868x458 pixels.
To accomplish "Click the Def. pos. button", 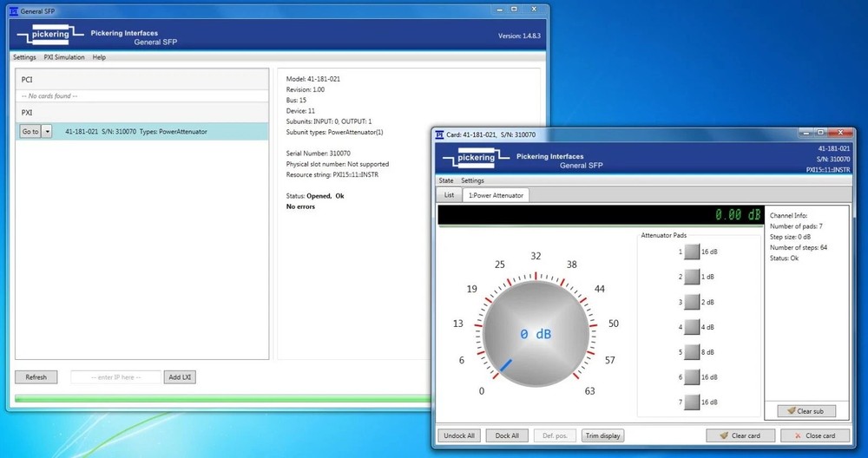I will click(555, 435).
